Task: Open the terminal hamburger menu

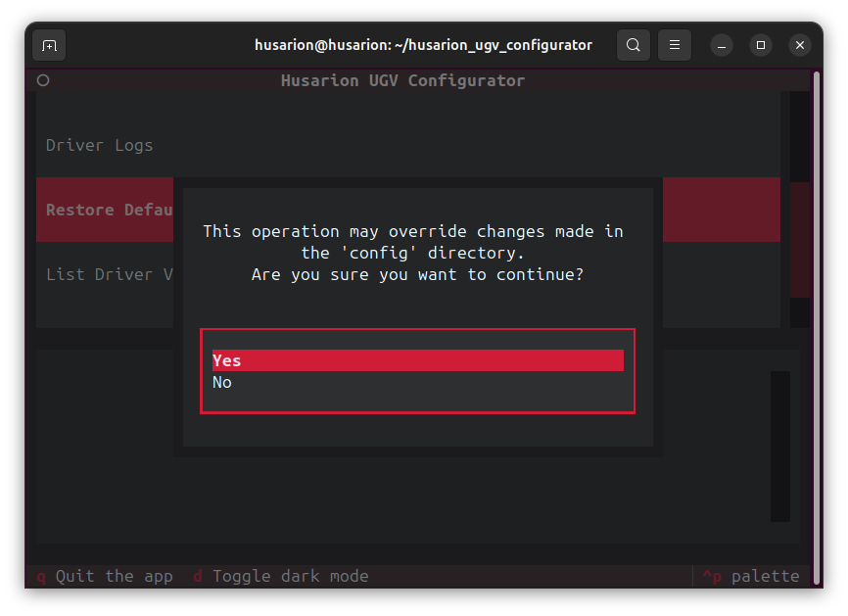Action: pyautogui.click(x=675, y=45)
